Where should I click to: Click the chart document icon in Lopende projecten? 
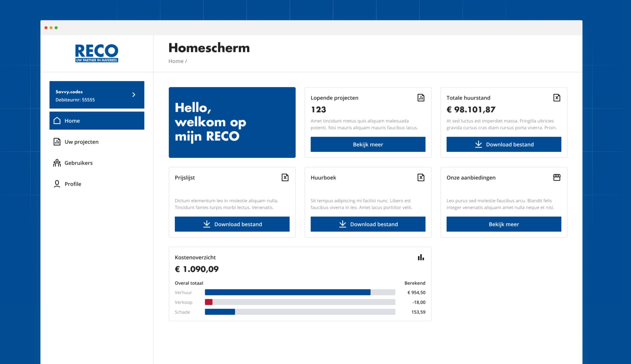click(x=421, y=98)
